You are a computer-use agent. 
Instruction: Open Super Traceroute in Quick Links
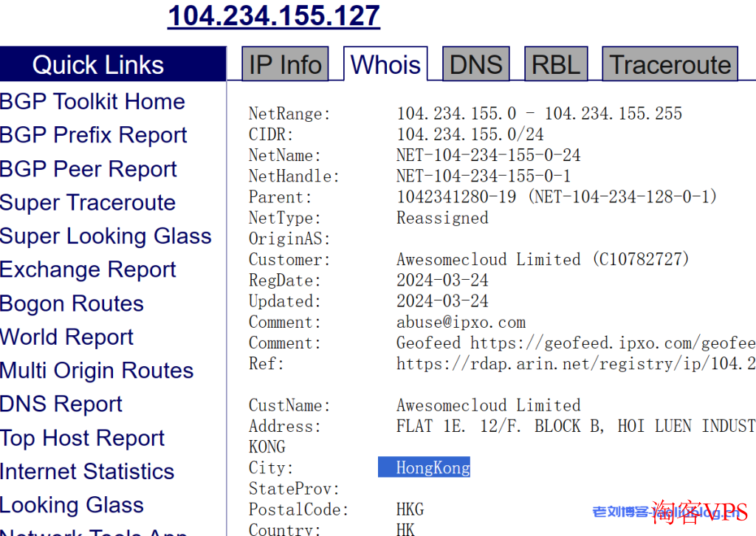click(x=88, y=202)
